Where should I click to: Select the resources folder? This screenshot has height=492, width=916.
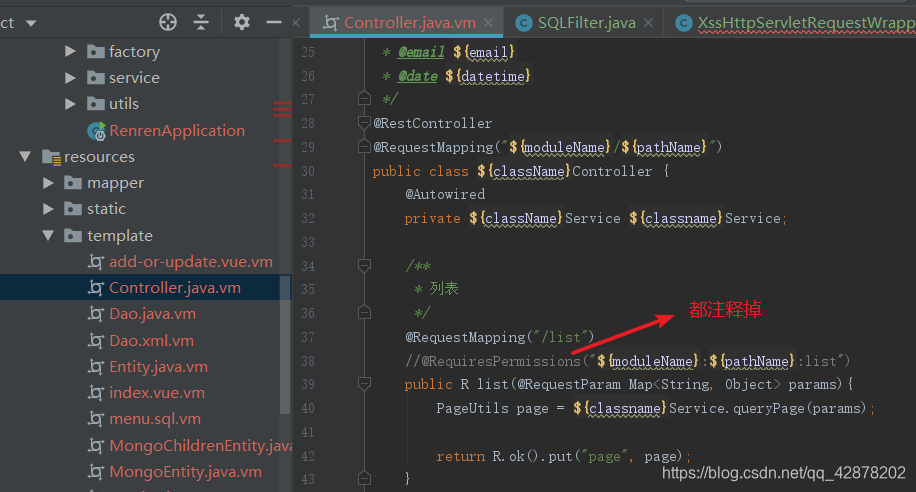(99, 157)
